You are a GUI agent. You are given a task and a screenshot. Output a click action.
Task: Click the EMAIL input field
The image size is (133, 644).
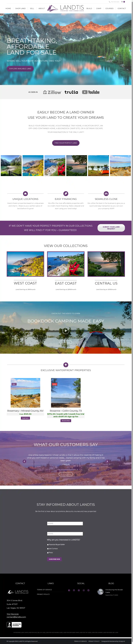(x=65, y=533)
